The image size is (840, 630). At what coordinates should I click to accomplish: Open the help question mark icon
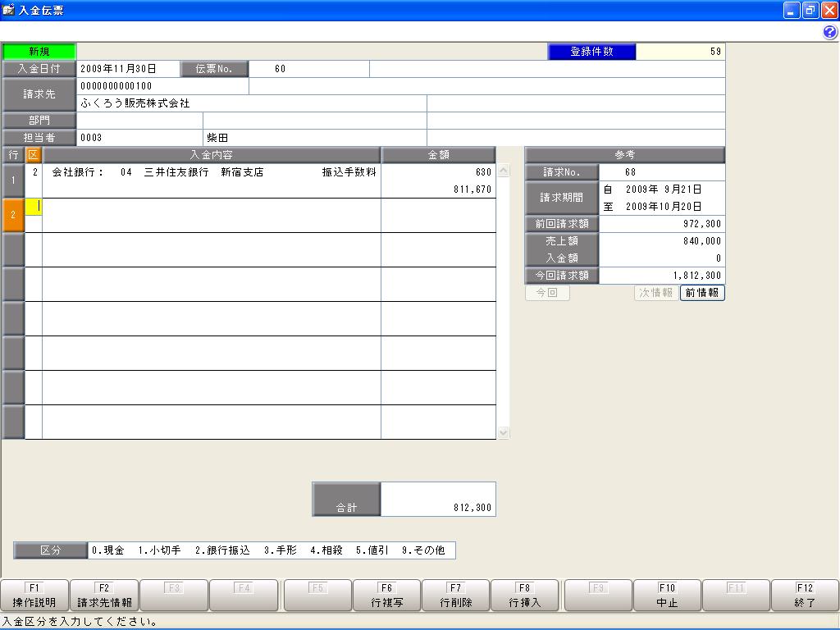pos(830,32)
